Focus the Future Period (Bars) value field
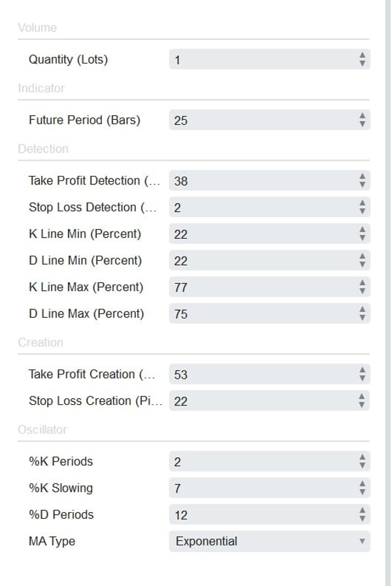 270,120
